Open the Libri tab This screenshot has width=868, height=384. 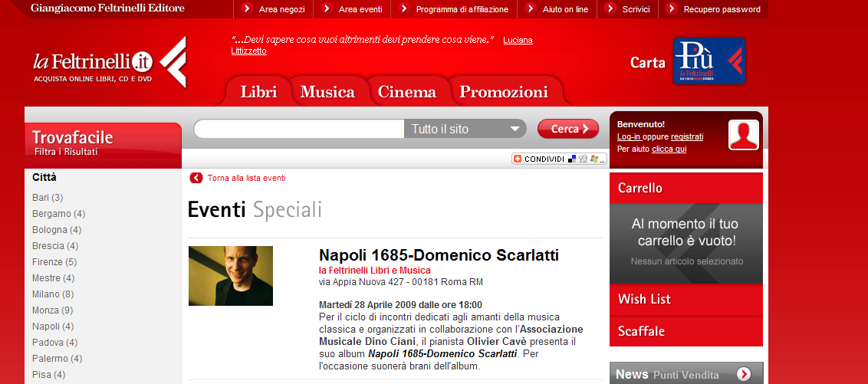pyautogui.click(x=258, y=91)
